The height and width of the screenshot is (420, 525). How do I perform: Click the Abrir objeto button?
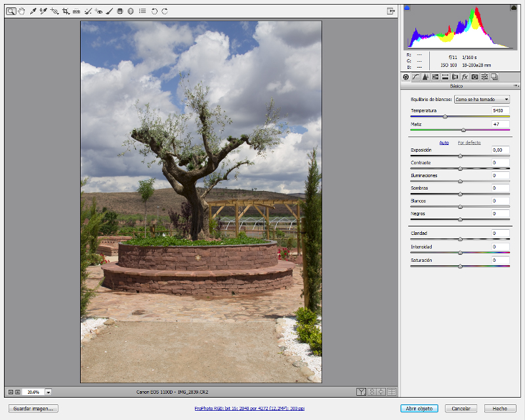pos(419,409)
